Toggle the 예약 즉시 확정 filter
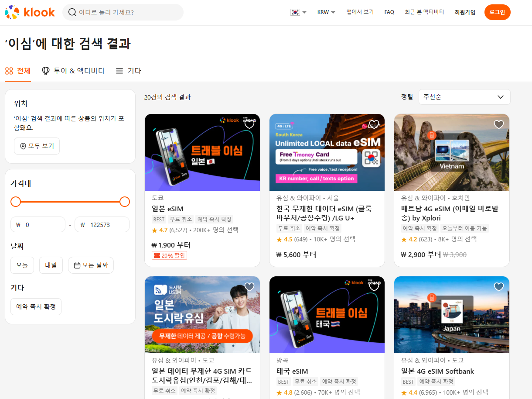The width and height of the screenshot is (532, 399). point(36,306)
